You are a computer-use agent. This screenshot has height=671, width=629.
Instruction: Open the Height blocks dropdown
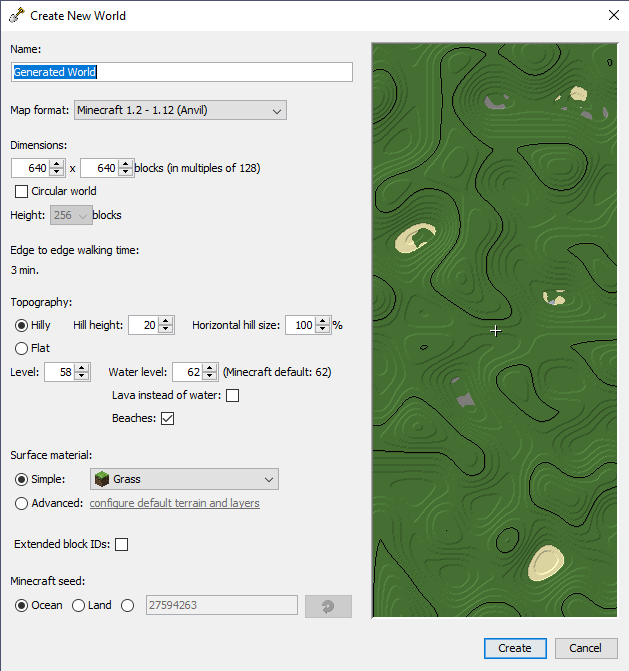click(71, 215)
